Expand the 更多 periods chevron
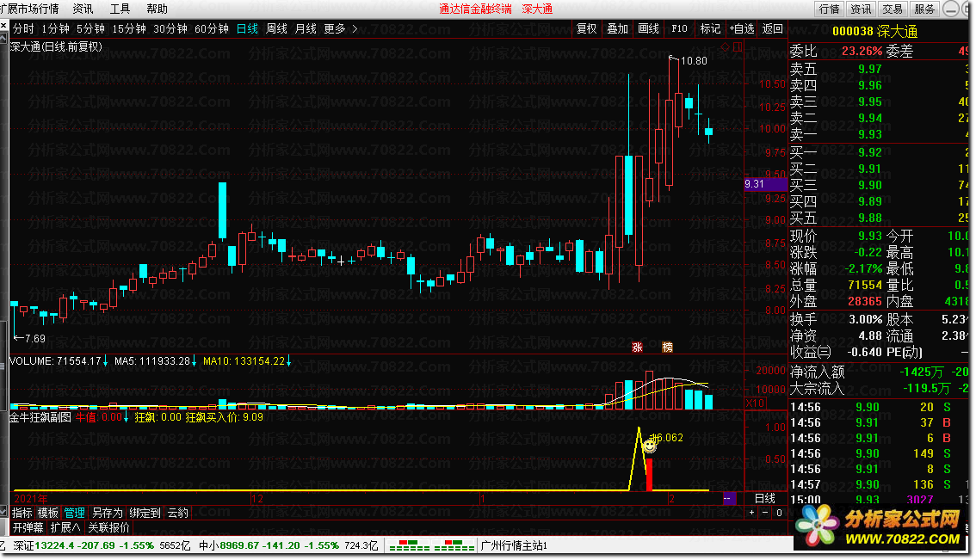Viewport: 976px width, 560px height. point(355,28)
